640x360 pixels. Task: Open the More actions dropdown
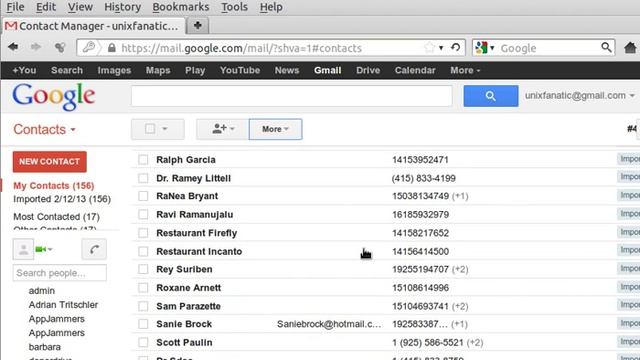(276, 129)
